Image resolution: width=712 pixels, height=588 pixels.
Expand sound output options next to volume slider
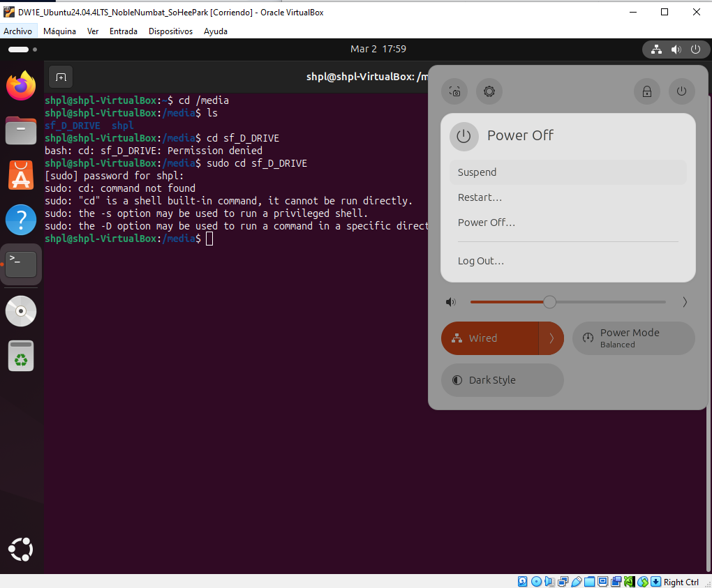click(684, 302)
